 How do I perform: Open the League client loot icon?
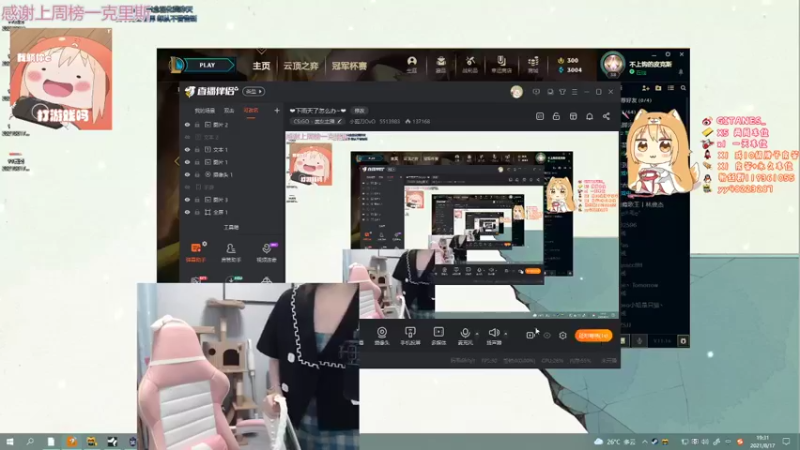[470, 64]
